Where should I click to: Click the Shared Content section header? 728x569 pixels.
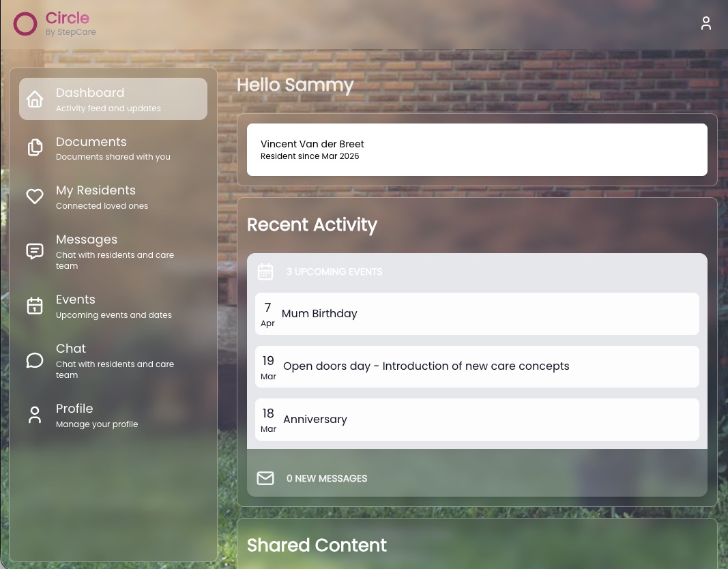pyautogui.click(x=317, y=545)
